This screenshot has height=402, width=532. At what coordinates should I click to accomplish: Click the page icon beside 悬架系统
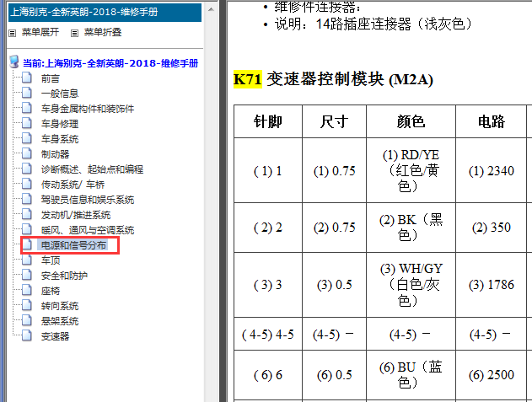click(x=27, y=320)
